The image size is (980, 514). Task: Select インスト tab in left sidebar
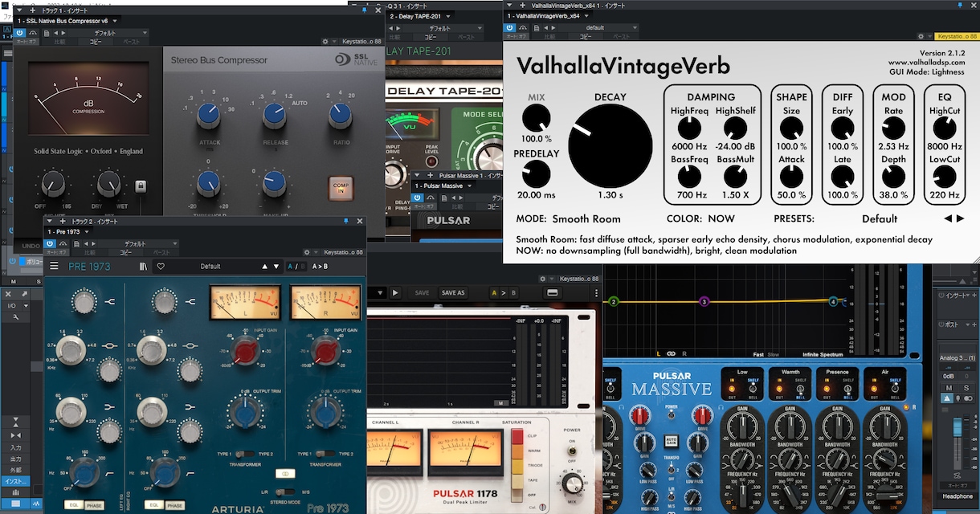click(x=15, y=481)
